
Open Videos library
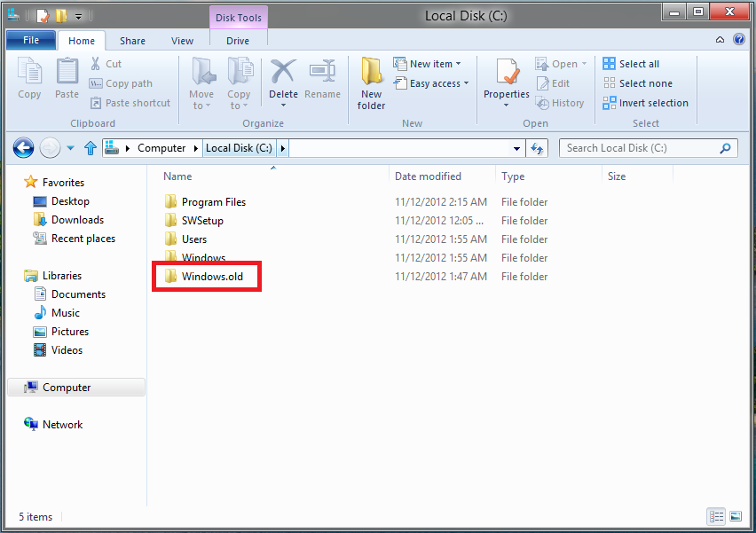coord(58,350)
